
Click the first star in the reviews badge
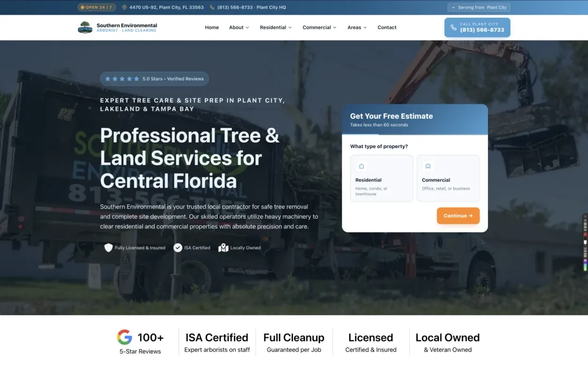click(107, 79)
